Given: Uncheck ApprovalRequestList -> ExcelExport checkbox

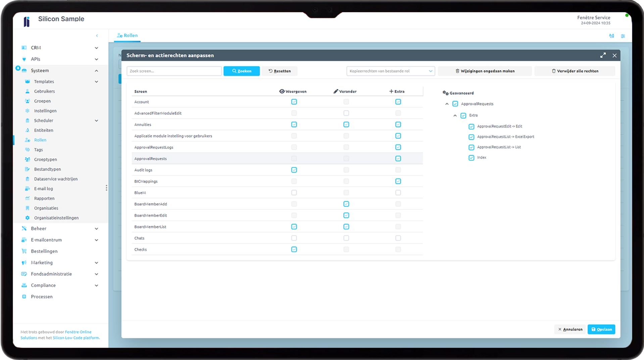Looking at the screenshot, I should point(472,137).
